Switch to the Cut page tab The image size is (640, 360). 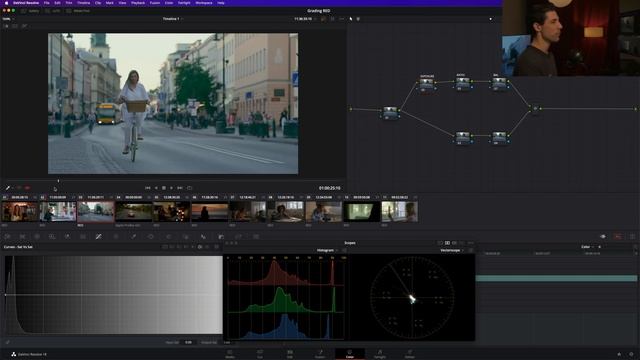click(x=260, y=354)
